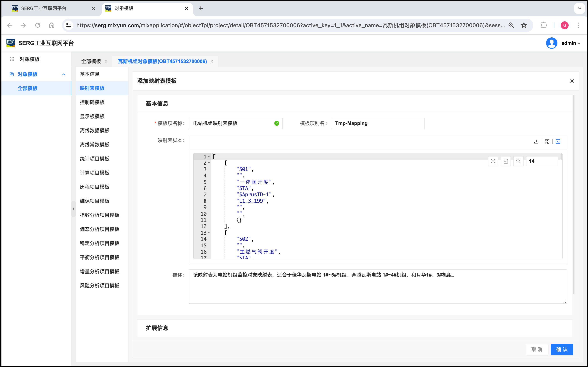Fold code at line 2
588x367 pixels.
click(x=209, y=163)
